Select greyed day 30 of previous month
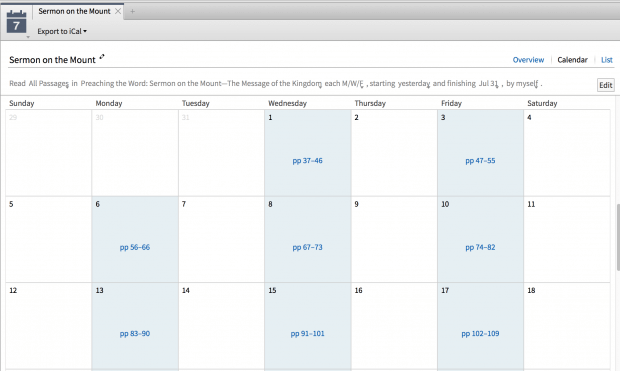The height and width of the screenshot is (371, 620). (x=135, y=153)
